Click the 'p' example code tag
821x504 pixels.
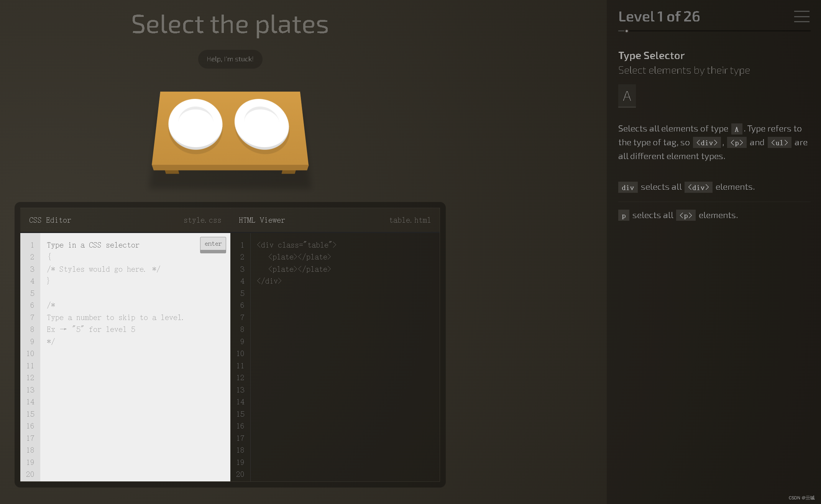click(x=624, y=216)
